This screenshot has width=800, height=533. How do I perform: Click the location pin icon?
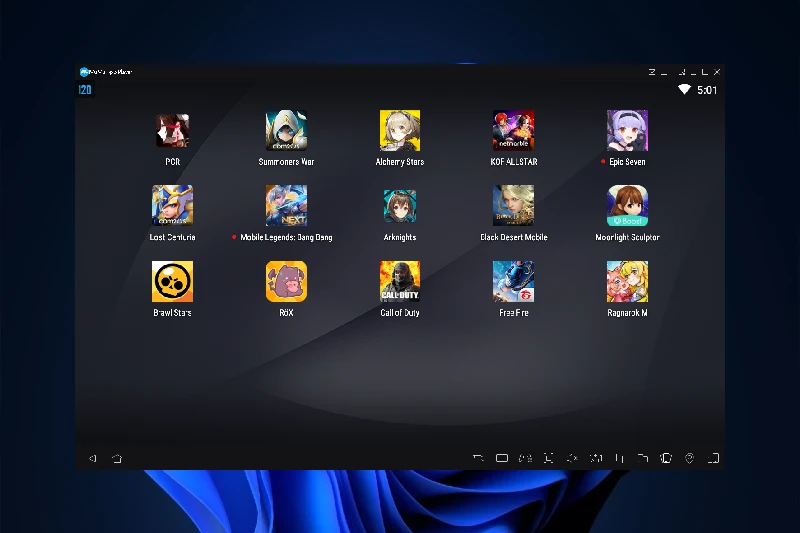[x=690, y=458]
